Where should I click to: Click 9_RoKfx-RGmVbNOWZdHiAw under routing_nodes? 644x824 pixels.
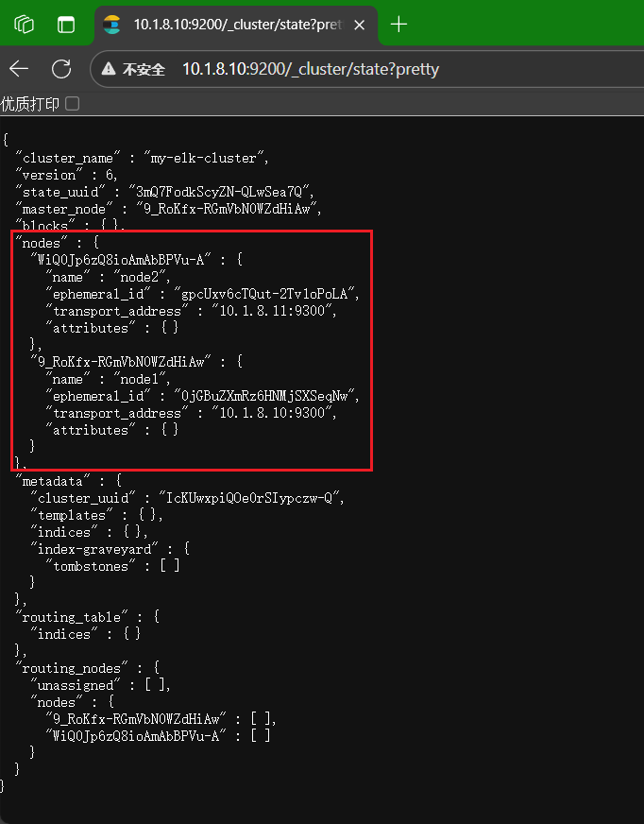point(136,719)
